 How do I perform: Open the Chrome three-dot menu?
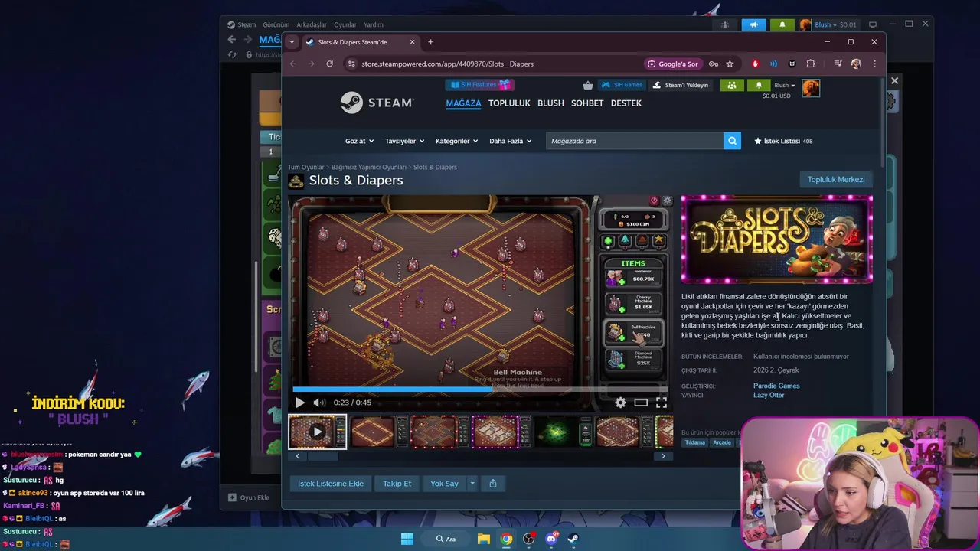(874, 64)
